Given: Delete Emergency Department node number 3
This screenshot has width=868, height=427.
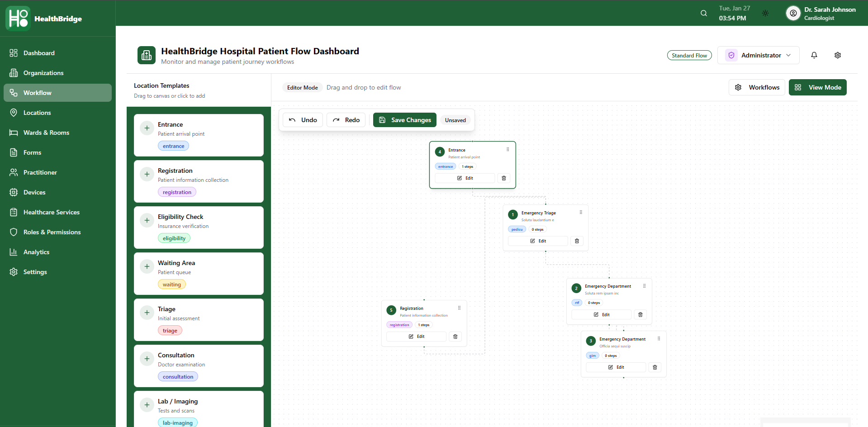Looking at the screenshot, I should click(655, 367).
